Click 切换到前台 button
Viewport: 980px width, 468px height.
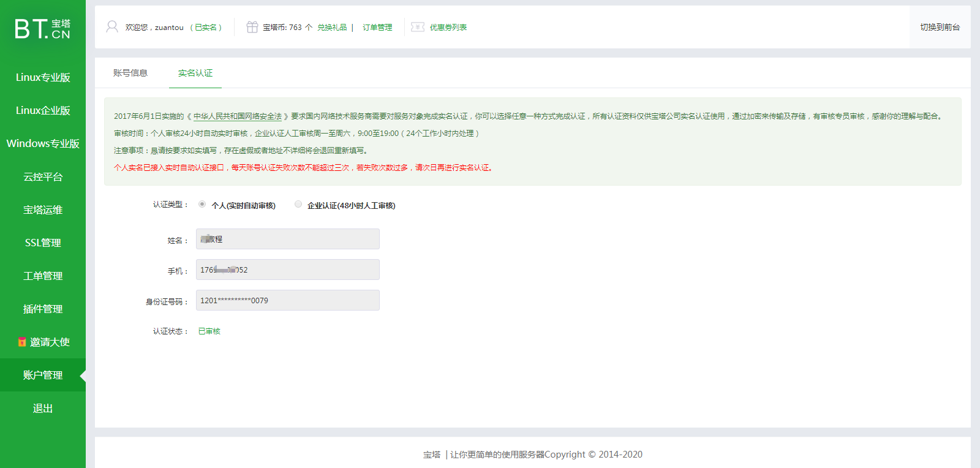(x=940, y=27)
